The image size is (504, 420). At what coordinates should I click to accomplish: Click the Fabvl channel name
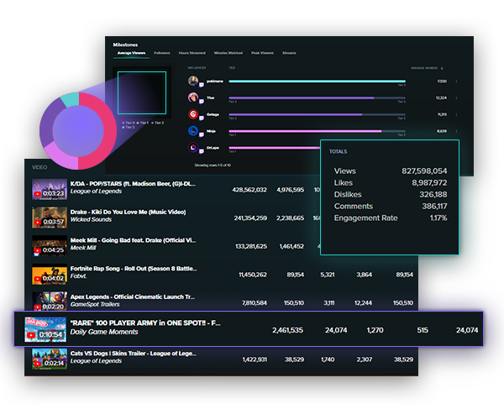78,276
